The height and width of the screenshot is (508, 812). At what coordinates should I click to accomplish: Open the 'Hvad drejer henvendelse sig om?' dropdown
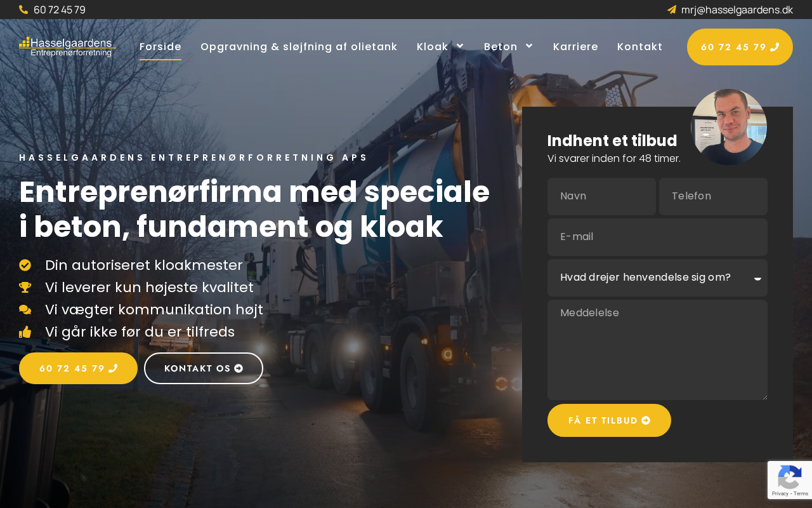(657, 277)
